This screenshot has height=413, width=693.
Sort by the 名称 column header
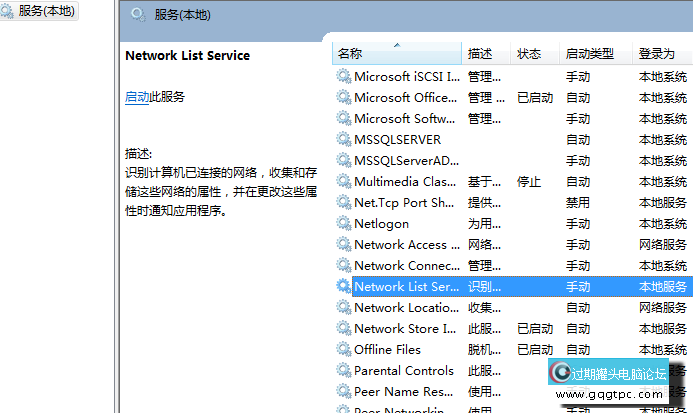(x=396, y=54)
